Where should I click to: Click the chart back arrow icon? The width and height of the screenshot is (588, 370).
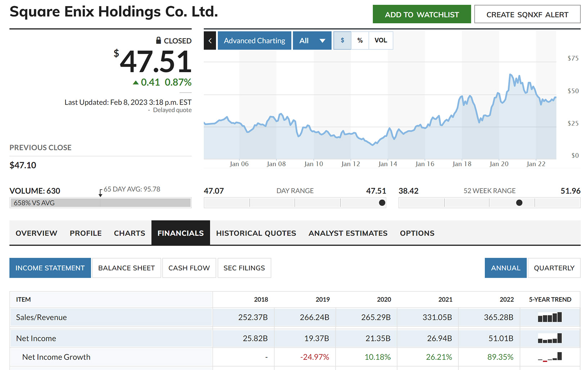pyautogui.click(x=210, y=41)
